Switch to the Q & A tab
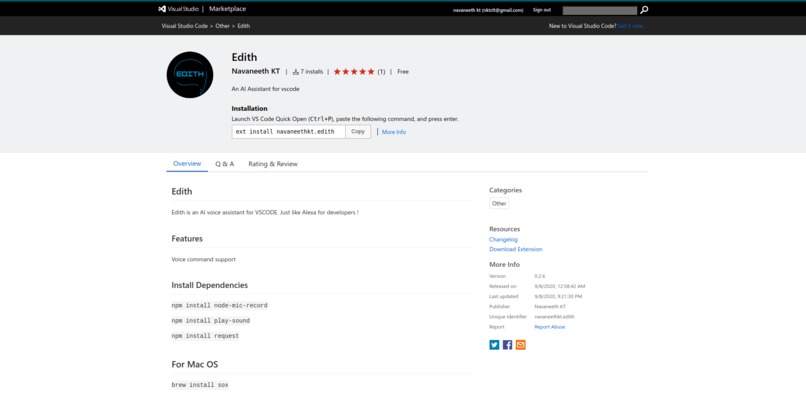 coord(225,164)
